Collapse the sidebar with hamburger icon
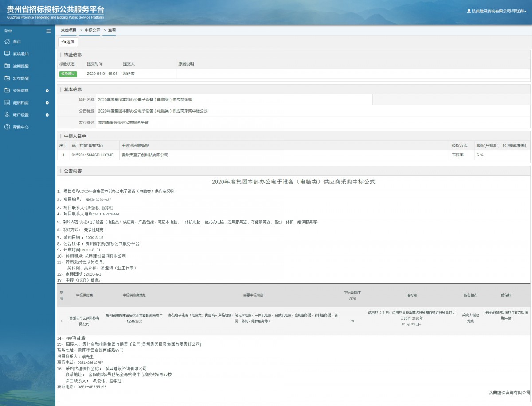532x406 pixels. (x=49, y=31)
